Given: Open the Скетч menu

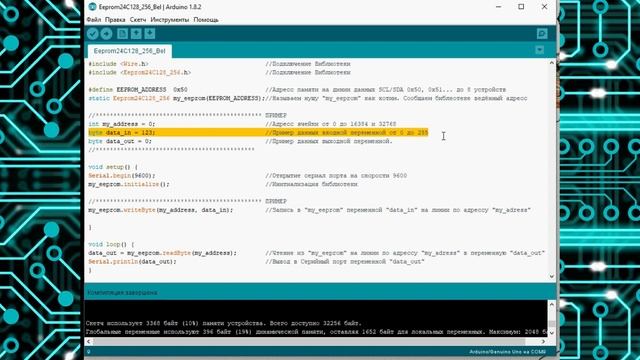Looking at the screenshot, I should pos(138,20).
